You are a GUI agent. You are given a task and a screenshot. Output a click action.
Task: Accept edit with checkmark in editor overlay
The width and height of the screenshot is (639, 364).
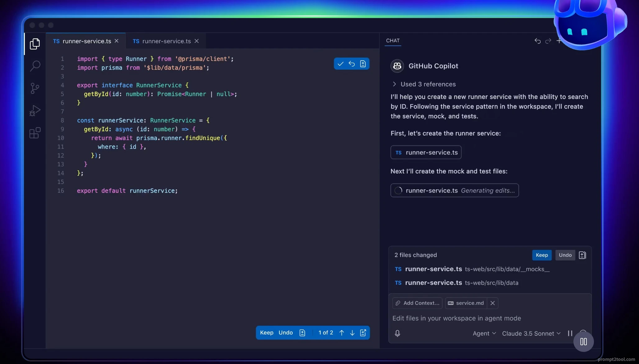point(340,64)
